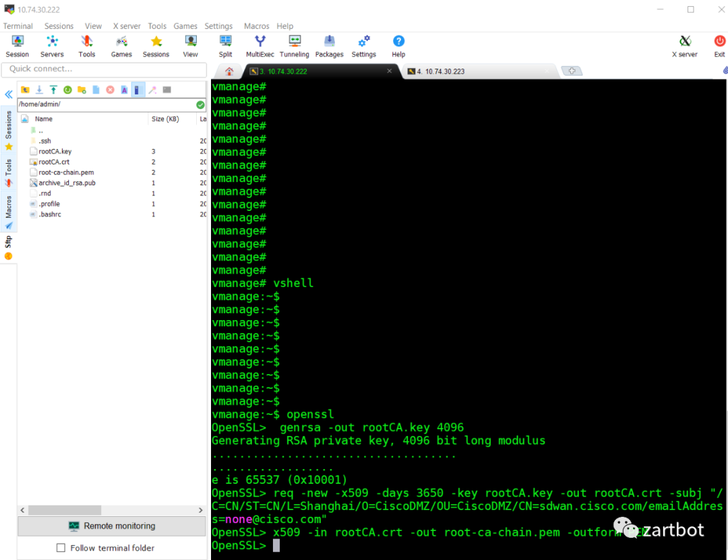728x560 pixels.
Task: Click the SFTP upload files icon
Action: pyautogui.click(x=53, y=90)
